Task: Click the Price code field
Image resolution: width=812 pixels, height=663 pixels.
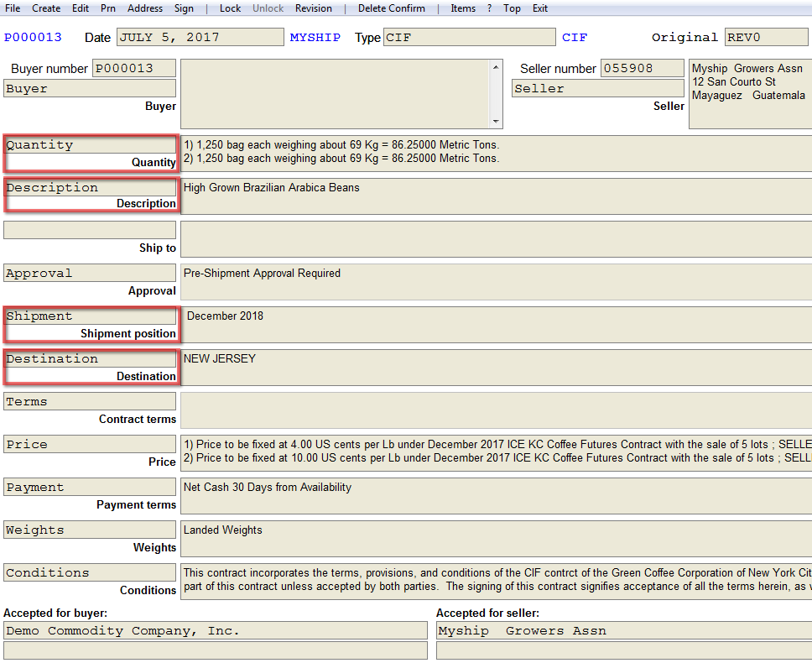Action: (90, 445)
